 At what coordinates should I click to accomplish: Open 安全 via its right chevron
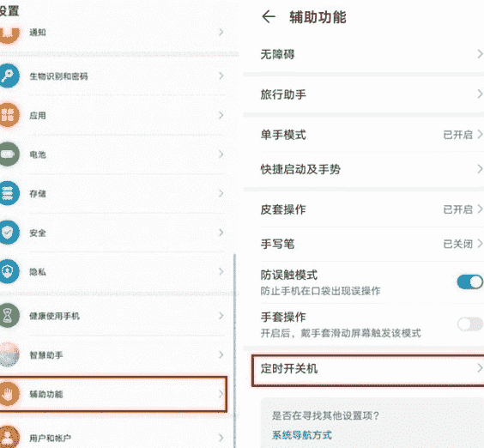(221, 233)
